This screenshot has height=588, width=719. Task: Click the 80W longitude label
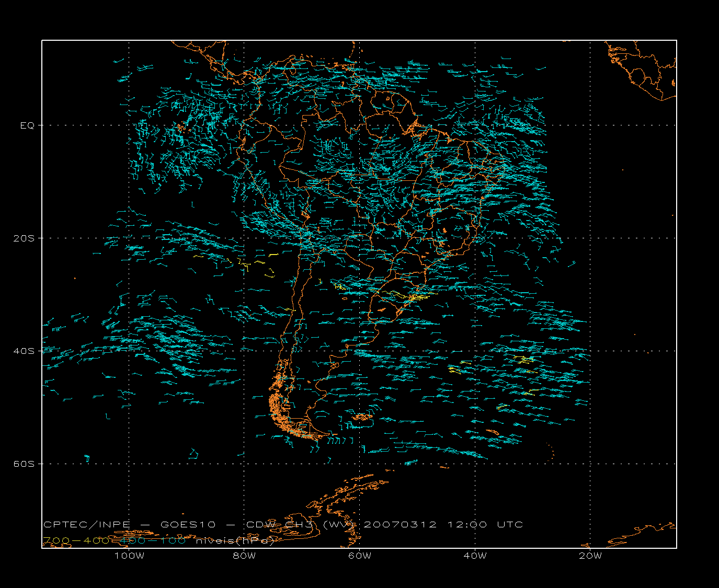(244, 556)
